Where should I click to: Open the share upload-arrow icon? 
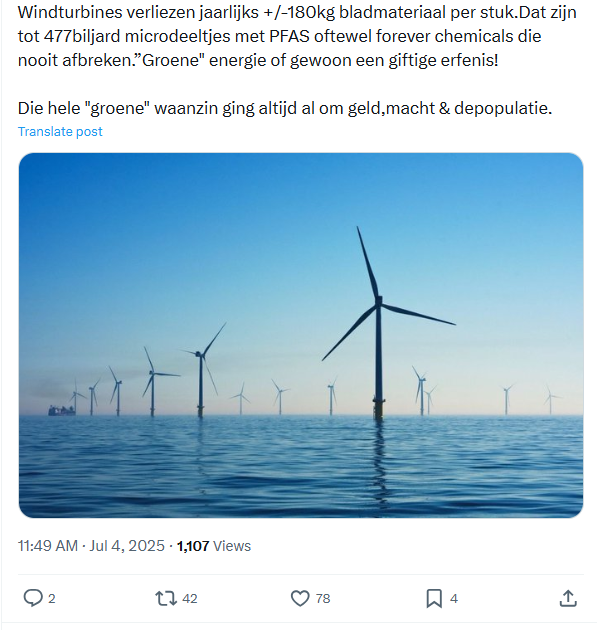pyautogui.click(x=568, y=598)
